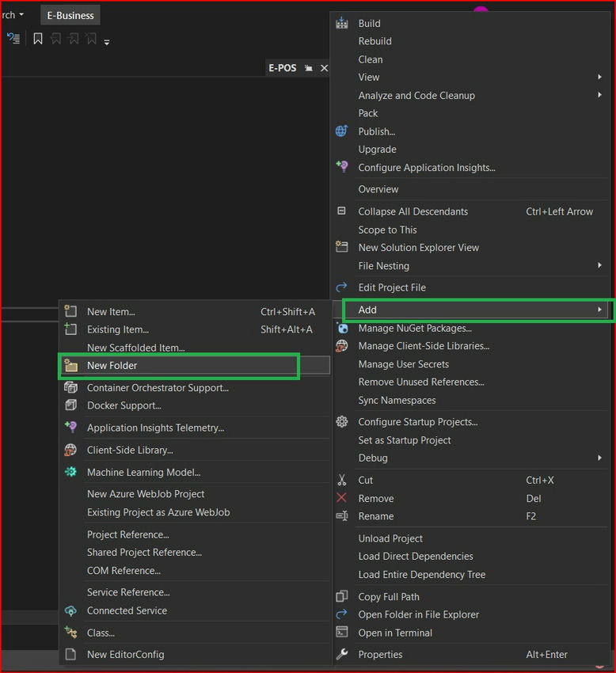Screen dimensions: 616x673
Task: Click the Manage NuGet Packages icon
Action: 342,328
